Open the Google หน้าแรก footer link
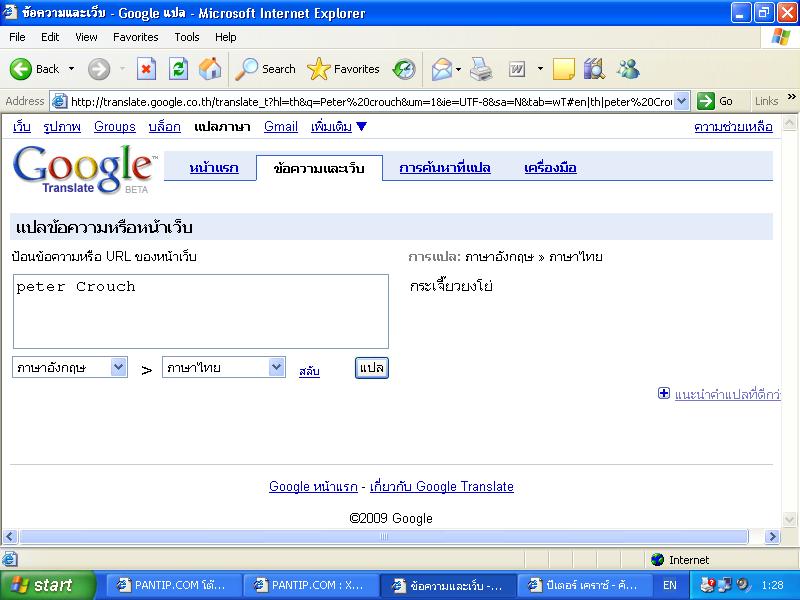Image resolution: width=800 pixels, height=600 pixels. point(313,486)
